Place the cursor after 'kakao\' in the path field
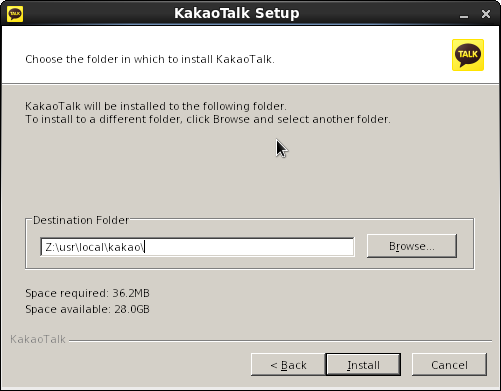501x391 pixels. click(x=145, y=247)
